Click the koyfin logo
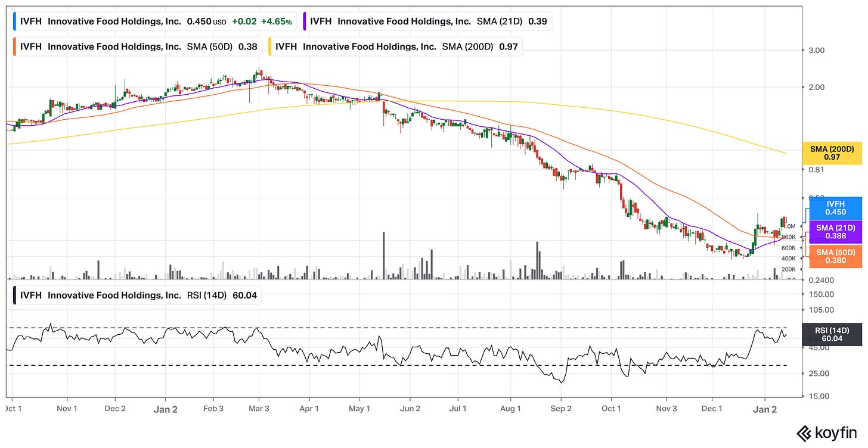 828,433
